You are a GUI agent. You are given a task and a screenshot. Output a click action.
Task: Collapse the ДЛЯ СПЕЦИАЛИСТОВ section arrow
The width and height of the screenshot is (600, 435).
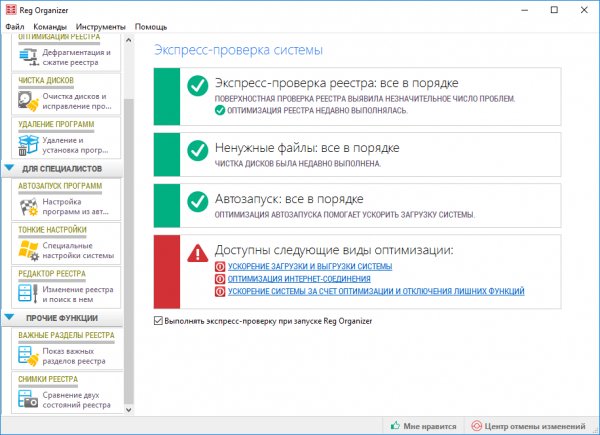10,168
